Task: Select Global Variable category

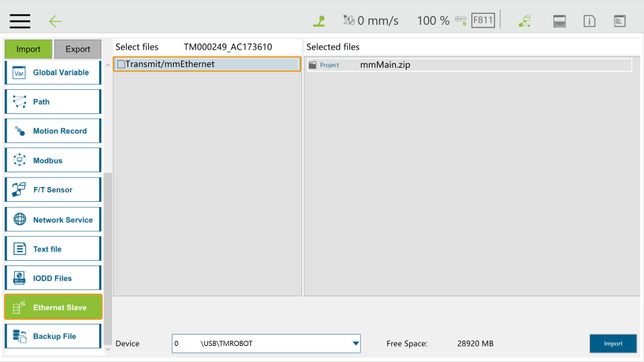Action: coord(53,72)
